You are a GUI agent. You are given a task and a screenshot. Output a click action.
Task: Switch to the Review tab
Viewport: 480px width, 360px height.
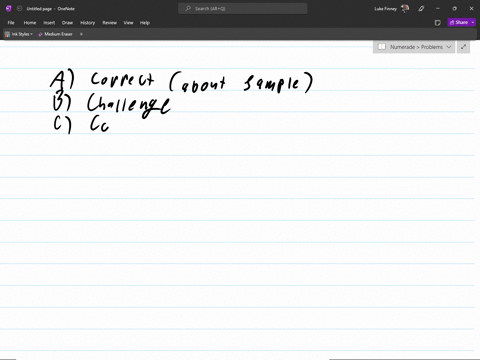pyautogui.click(x=110, y=23)
